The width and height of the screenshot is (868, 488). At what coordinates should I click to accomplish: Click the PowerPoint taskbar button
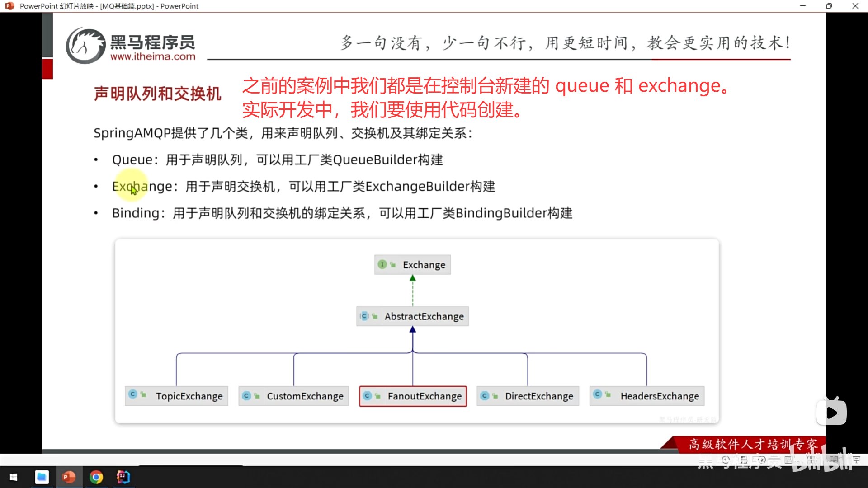tap(69, 477)
